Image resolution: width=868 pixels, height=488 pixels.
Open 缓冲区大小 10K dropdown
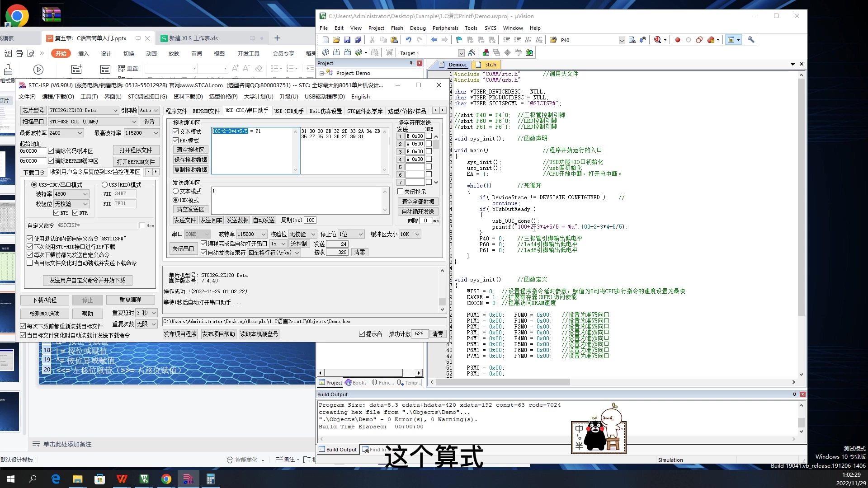click(410, 234)
